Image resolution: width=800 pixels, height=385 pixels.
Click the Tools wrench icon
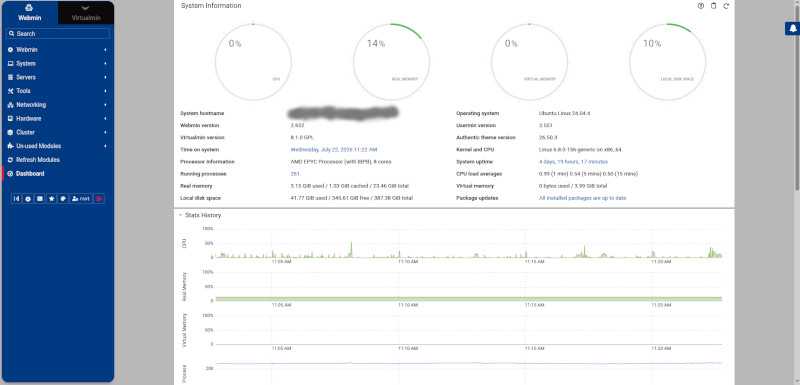11,91
